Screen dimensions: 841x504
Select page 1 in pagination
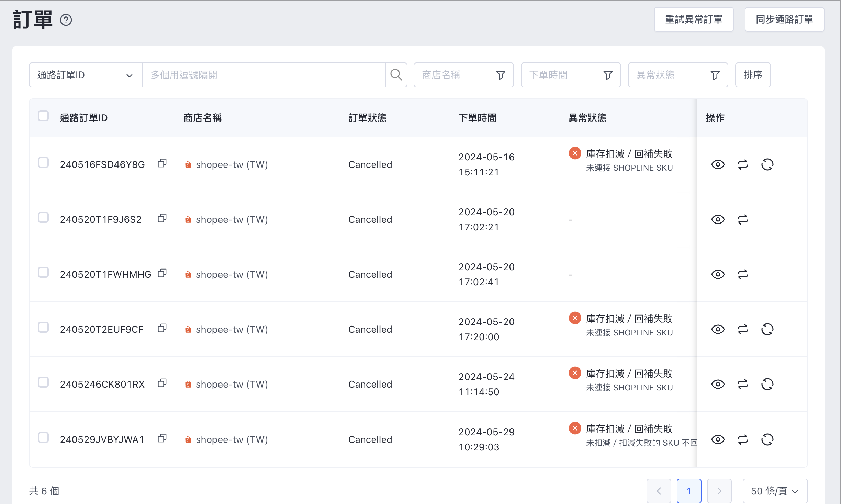click(x=689, y=491)
